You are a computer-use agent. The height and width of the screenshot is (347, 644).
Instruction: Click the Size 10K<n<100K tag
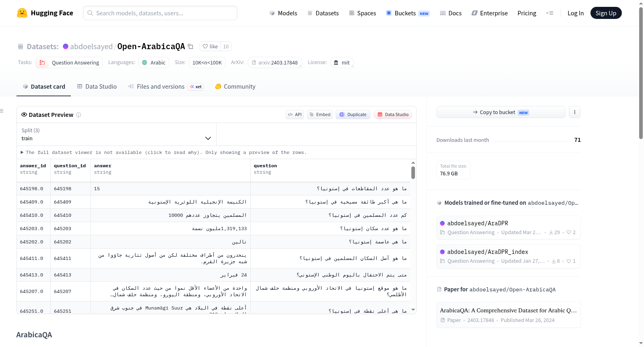(x=207, y=62)
